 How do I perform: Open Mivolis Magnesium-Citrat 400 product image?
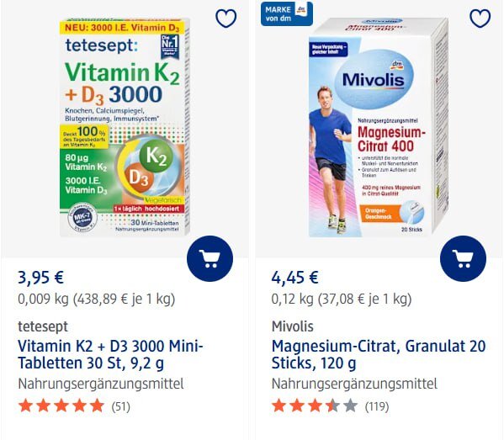tap(379, 127)
